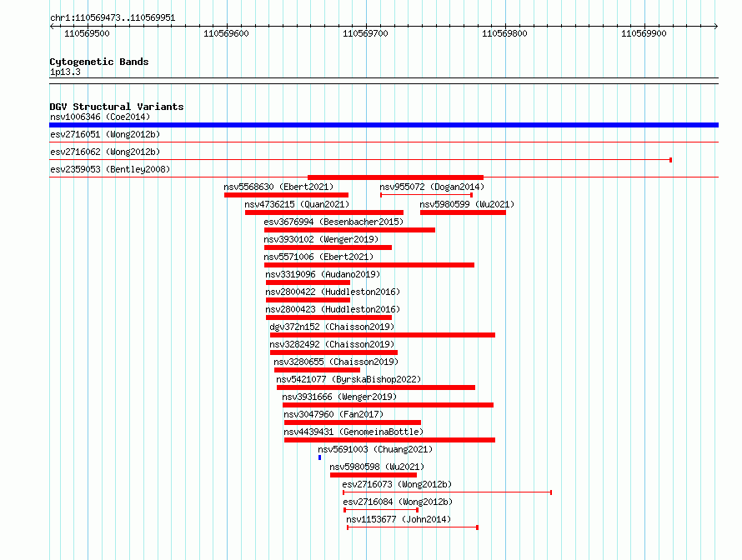Select the blue nsv1006346 variant bar
The image size is (742, 560).
(x=384, y=125)
